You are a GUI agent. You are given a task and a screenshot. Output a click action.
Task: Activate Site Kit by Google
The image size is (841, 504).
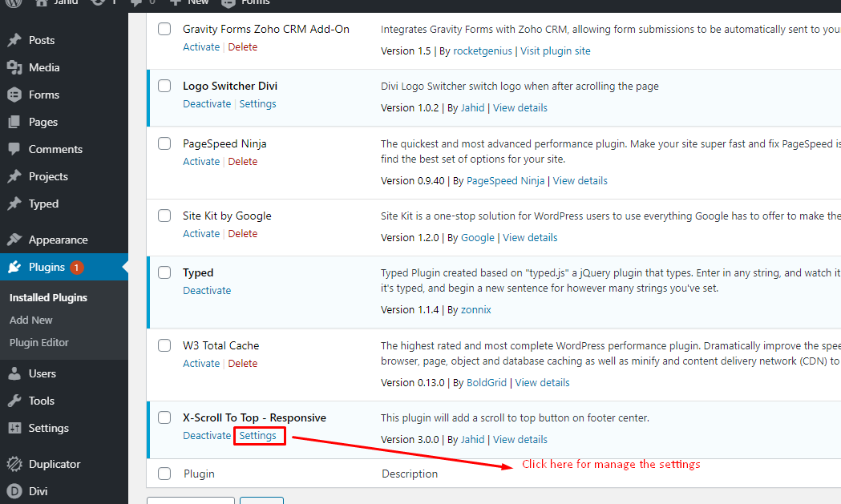tap(201, 234)
